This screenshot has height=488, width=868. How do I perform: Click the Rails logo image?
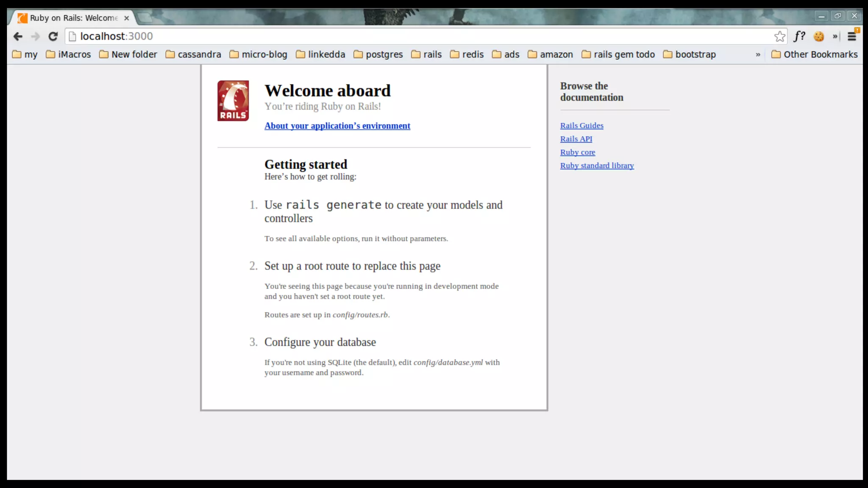(x=233, y=101)
